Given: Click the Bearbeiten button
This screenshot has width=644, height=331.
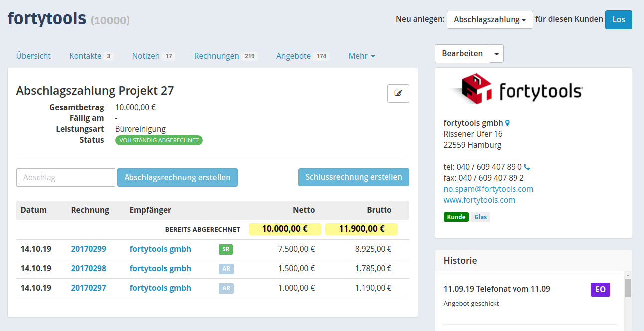Looking at the screenshot, I should pyautogui.click(x=462, y=54).
